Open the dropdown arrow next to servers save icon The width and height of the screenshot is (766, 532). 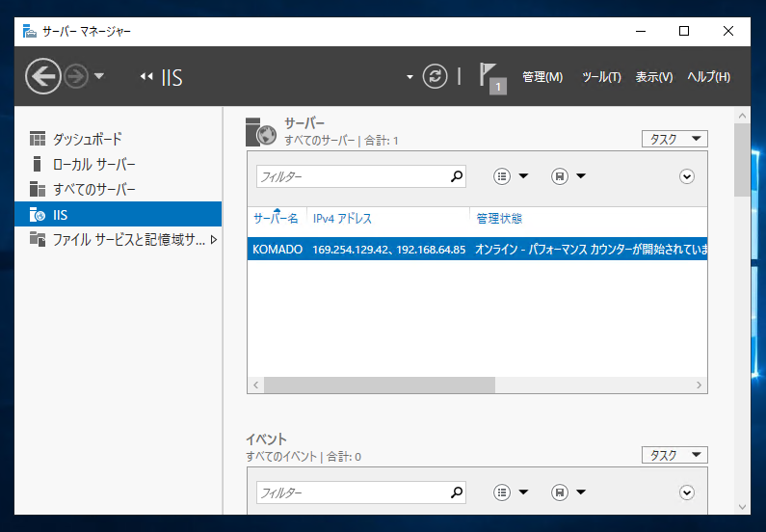coord(581,176)
